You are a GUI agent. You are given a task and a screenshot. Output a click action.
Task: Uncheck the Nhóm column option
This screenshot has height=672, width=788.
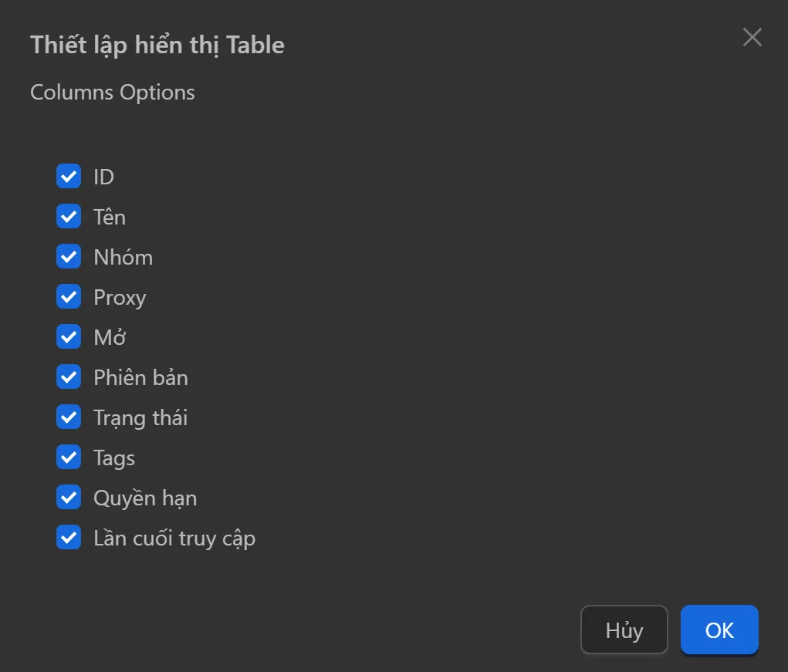click(69, 256)
